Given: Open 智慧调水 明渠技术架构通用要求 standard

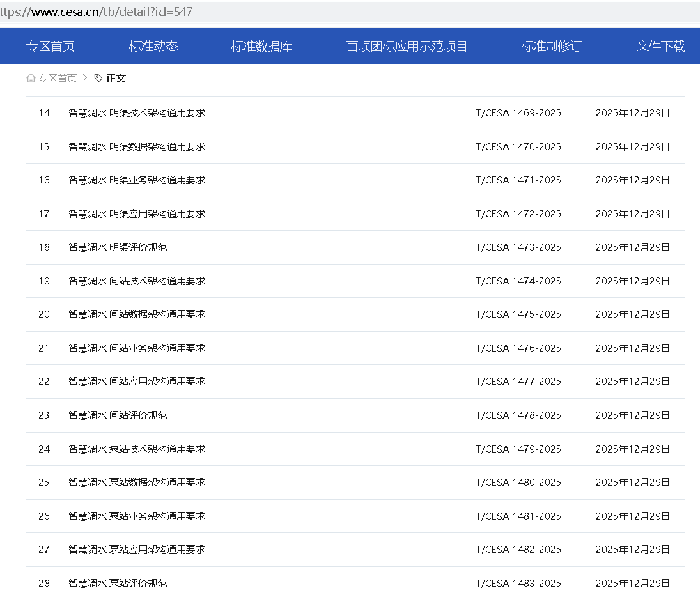Looking at the screenshot, I should click(x=136, y=112).
